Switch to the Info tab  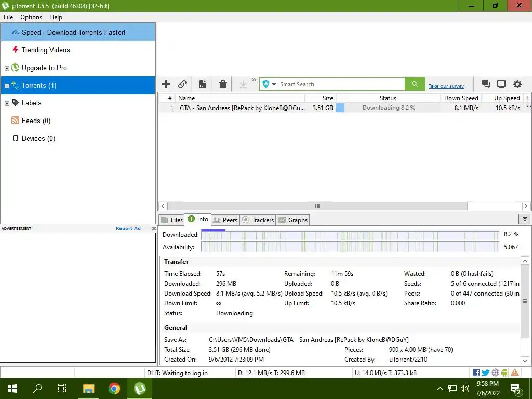[x=198, y=219]
